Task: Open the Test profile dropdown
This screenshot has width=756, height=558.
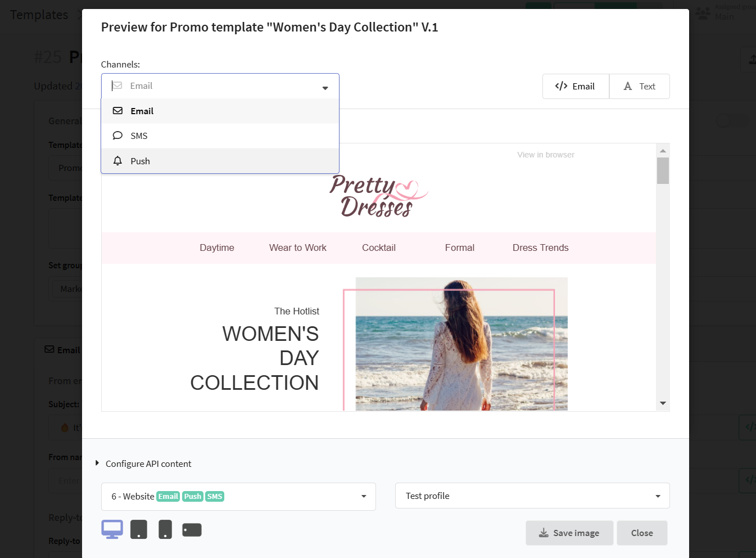Action: click(x=532, y=496)
